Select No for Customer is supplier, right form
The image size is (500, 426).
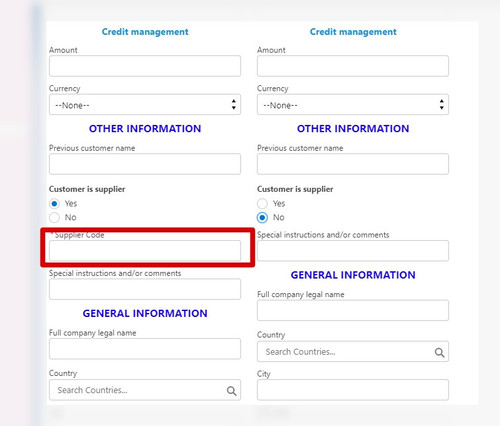[262, 217]
